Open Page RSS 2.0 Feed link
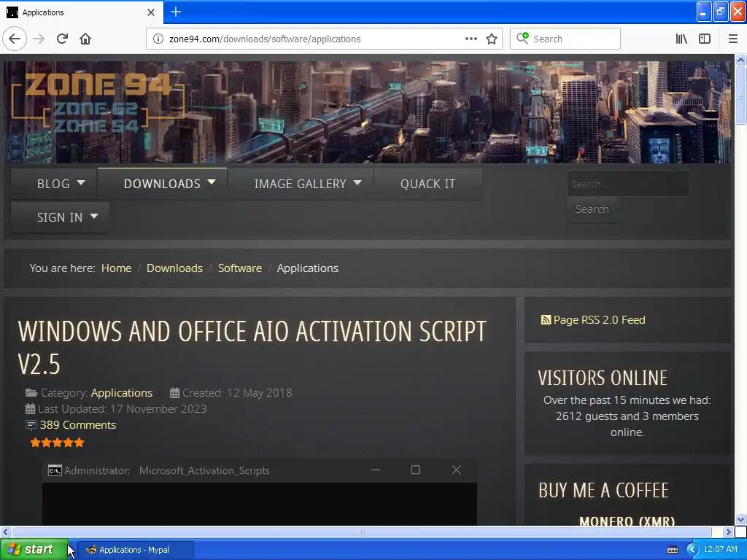The width and height of the screenshot is (747, 560). pyautogui.click(x=599, y=320)
